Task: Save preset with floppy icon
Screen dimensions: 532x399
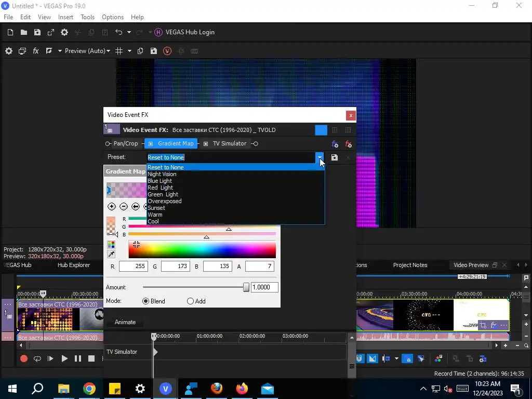Action: [334, 157]
